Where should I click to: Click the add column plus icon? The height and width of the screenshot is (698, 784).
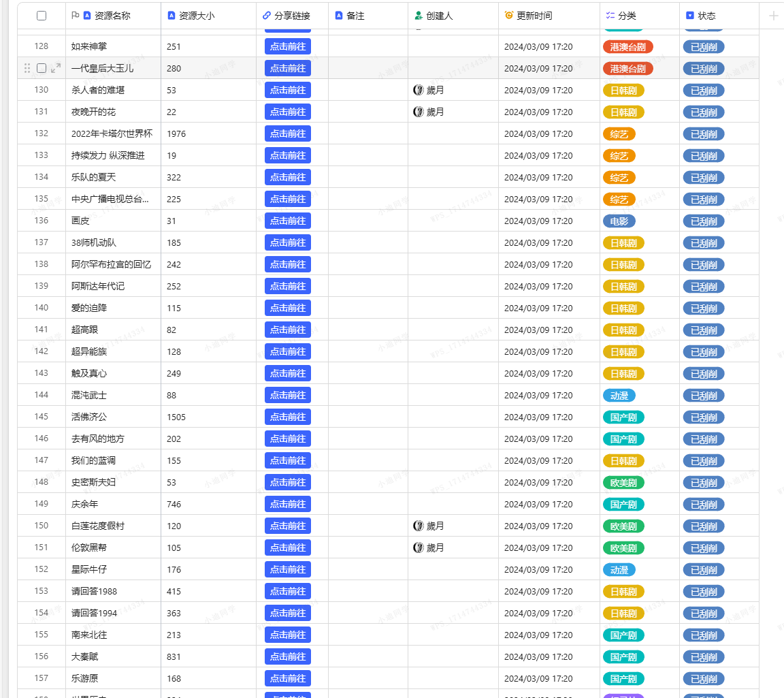coord(773,16)
